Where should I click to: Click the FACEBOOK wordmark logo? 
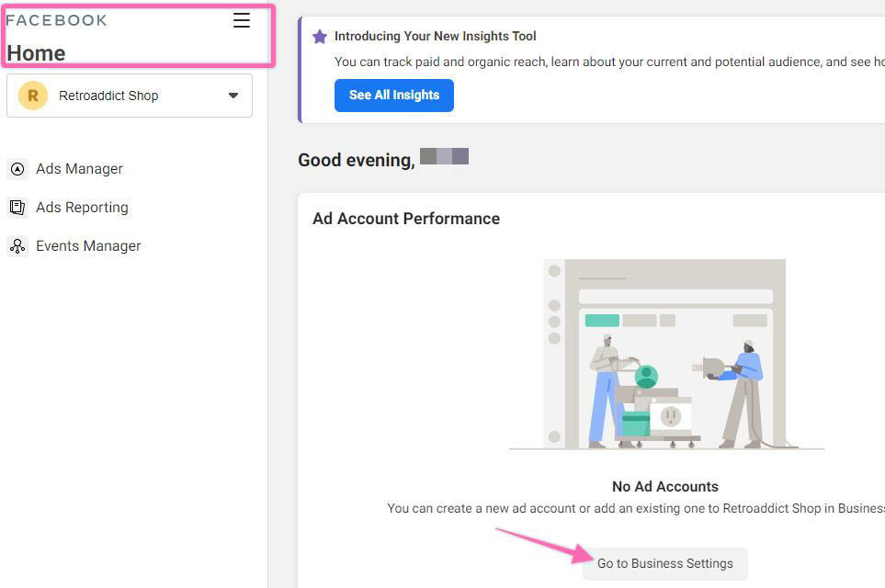coord(57,20)
